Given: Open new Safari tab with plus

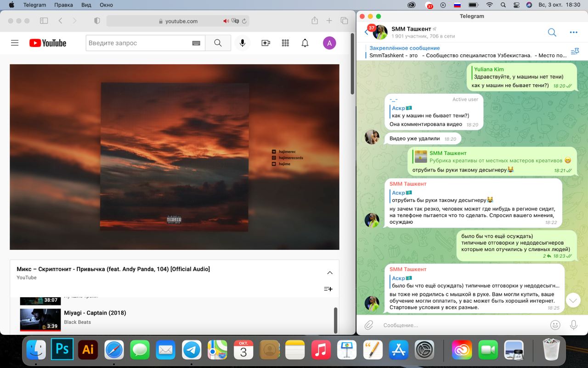Looking at the screenshot, I should click(x=329, y=21).
